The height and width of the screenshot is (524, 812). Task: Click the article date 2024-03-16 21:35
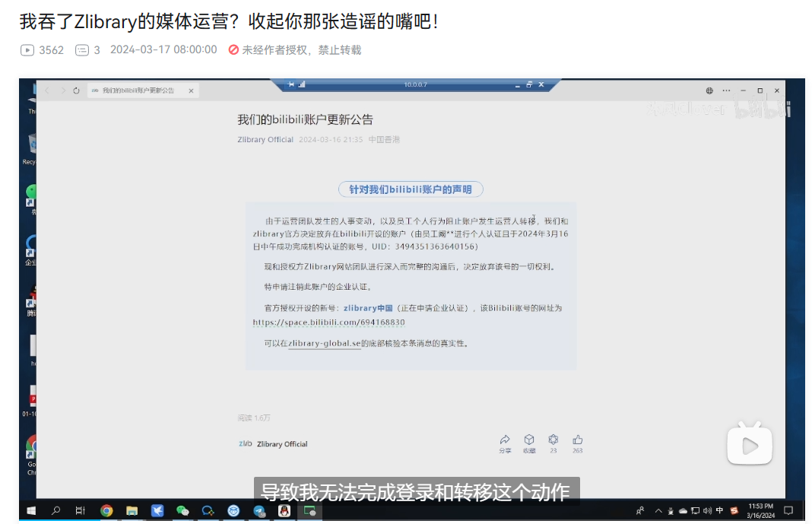[331, 140]
